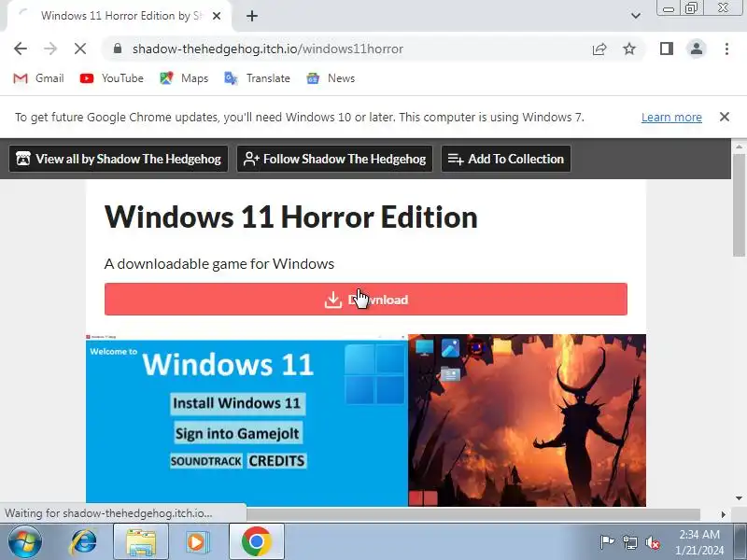Select the Windows 11 Horror Edition tab
This screenshot has width=747, height=560.
pyautogui.click(x=121, y=16)
